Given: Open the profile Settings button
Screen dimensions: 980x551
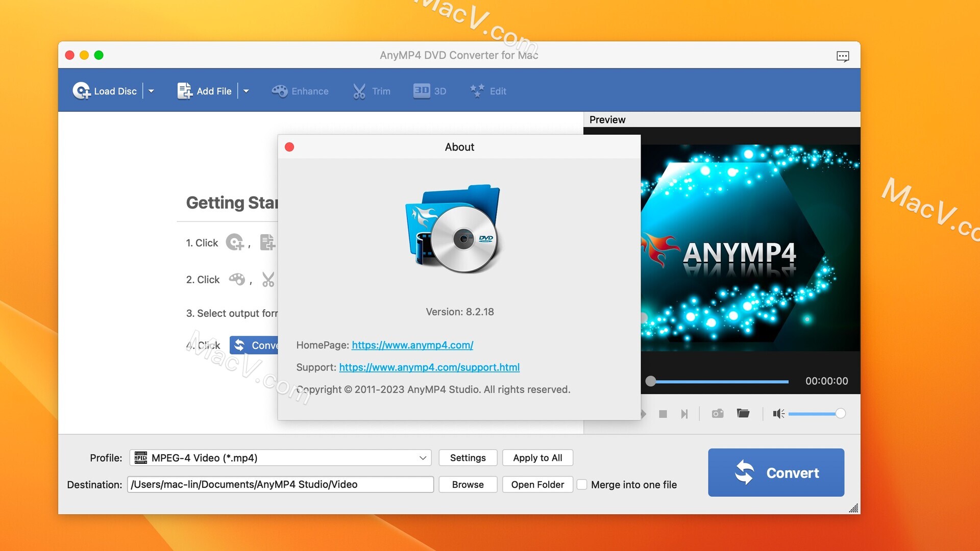Looking at the screenshot, I should (468, 458).
